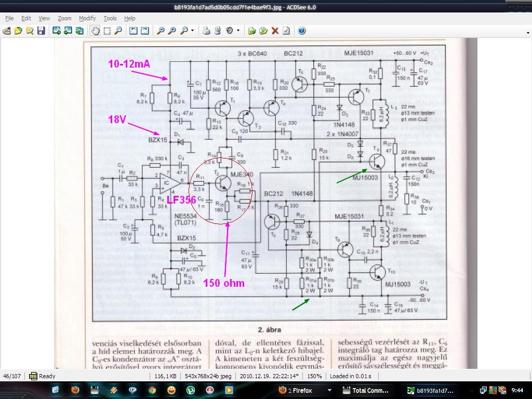The image size is (532, 399).
Task: Click the image properties sheet icon
Action: [286, 31]
